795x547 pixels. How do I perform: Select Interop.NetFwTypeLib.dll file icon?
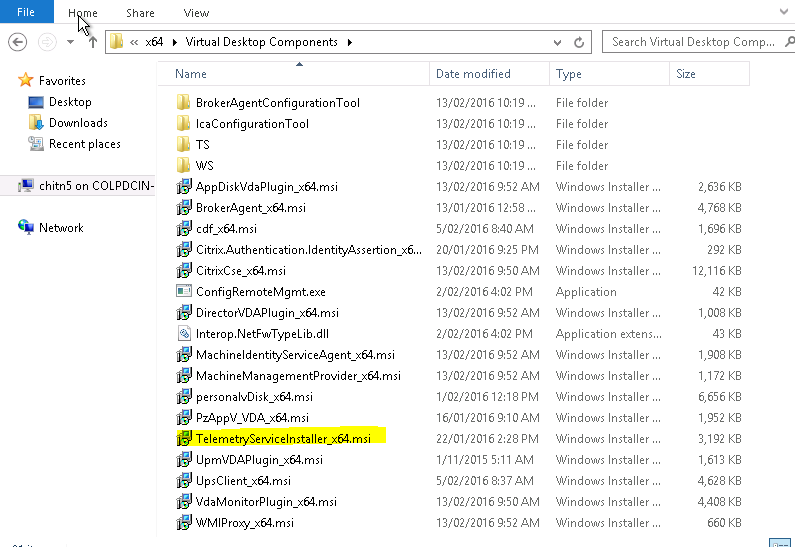[184, 334]
